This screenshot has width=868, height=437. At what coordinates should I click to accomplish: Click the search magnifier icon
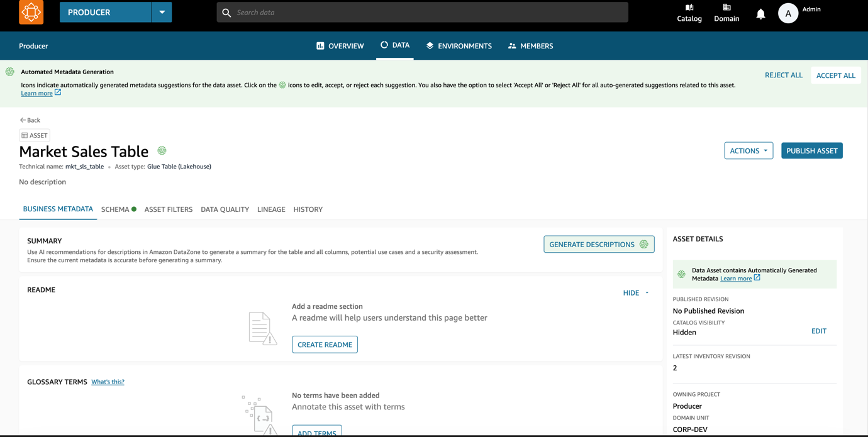[227, 13]
